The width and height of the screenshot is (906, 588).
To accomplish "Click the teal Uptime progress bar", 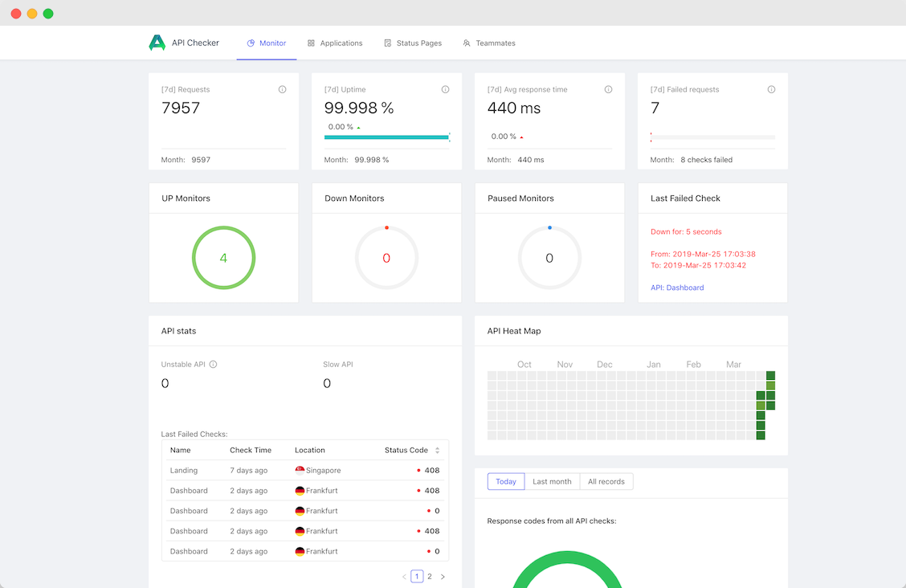I will click(386, 137).
